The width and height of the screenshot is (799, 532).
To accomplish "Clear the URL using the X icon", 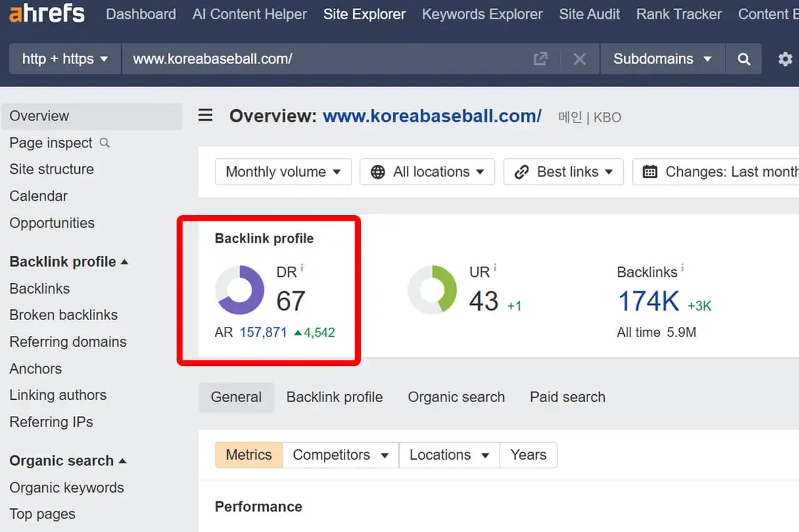I will [579, 59].
